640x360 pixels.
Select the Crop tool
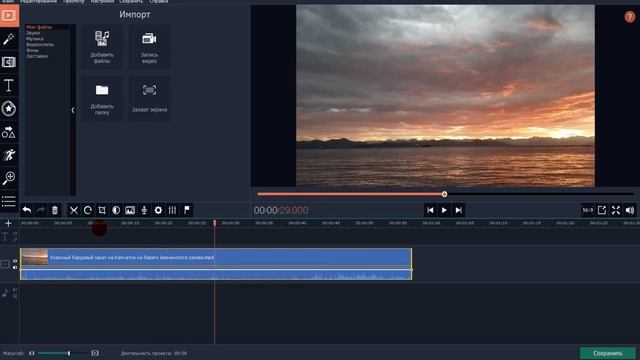102,210
